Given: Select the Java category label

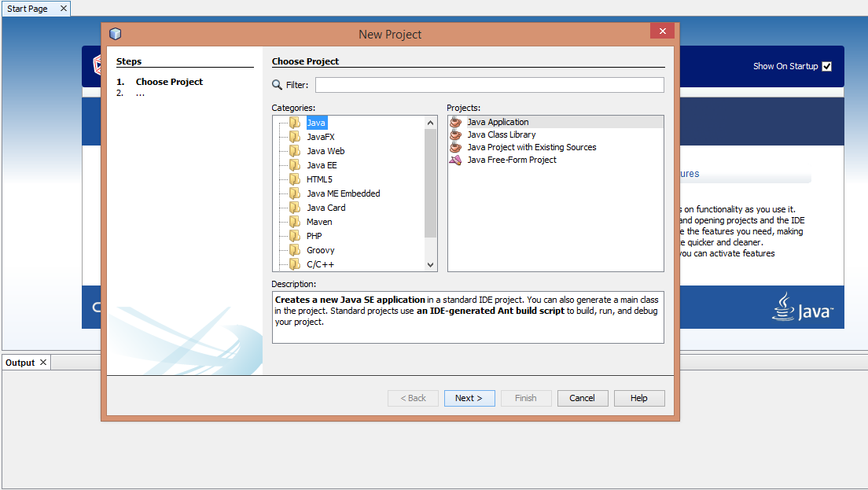Looking at the screenshot, I should (x=316, y=123).
